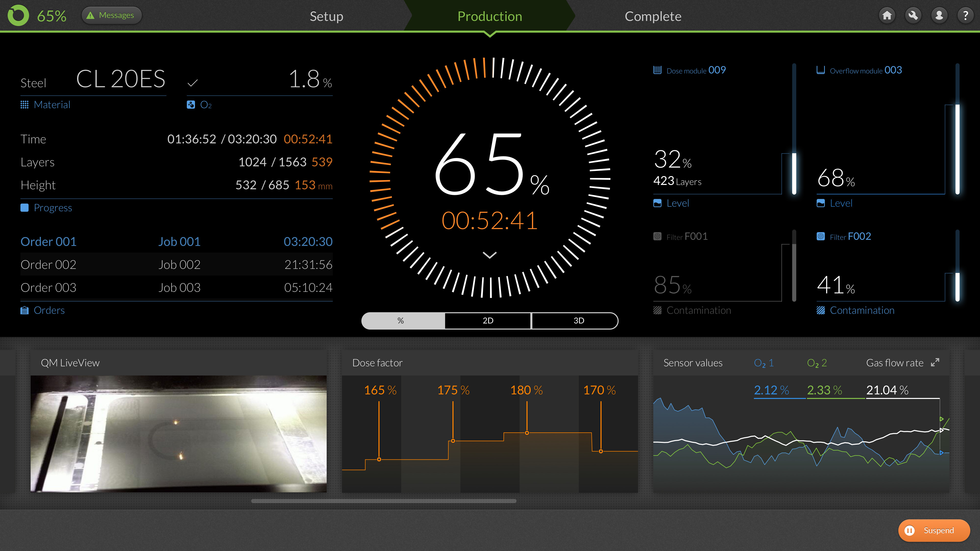Image resolution: width=980 pixels, height=551 pixels.
Task: Open the Messages warning dropdown
Action: point(112,16)
